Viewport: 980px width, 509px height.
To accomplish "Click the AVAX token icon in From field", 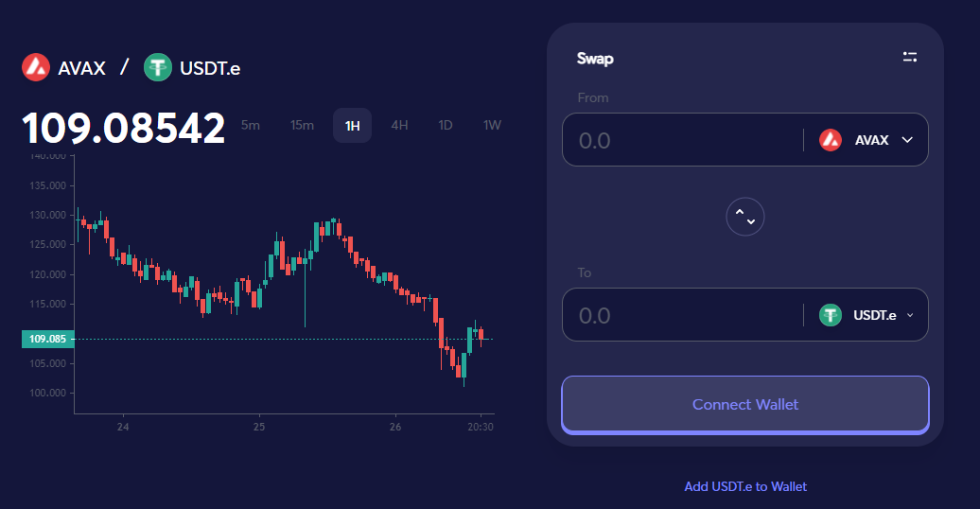I will 831,140.
